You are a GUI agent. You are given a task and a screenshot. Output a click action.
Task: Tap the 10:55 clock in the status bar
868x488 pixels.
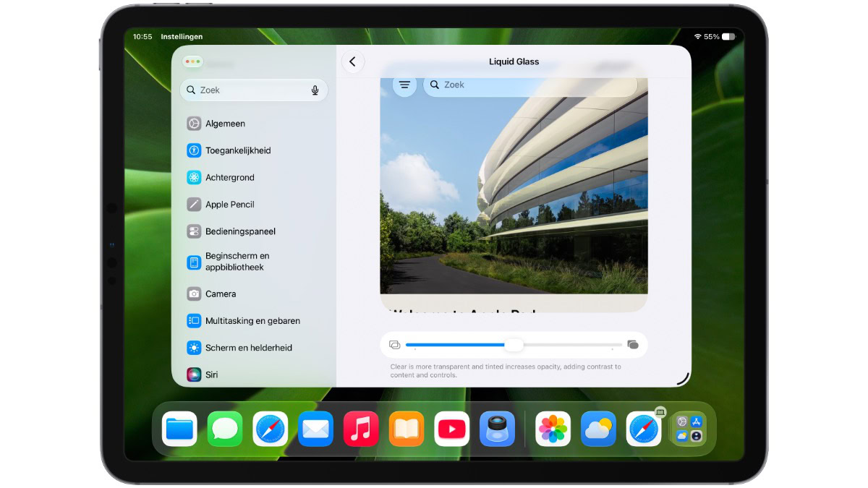pos(142,37)
